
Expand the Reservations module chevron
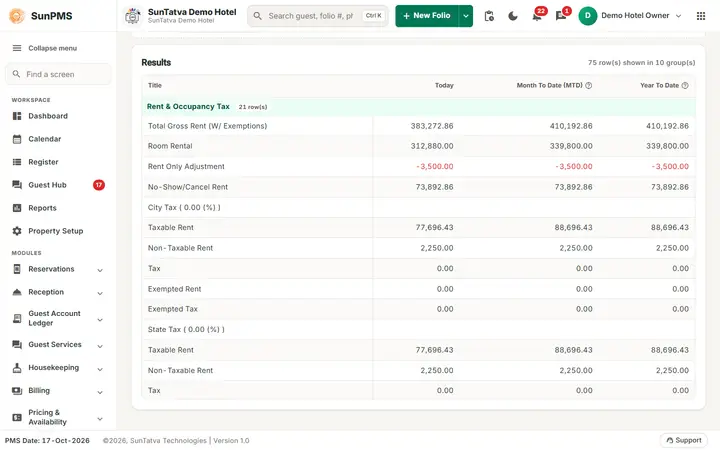tap(100, 270)
